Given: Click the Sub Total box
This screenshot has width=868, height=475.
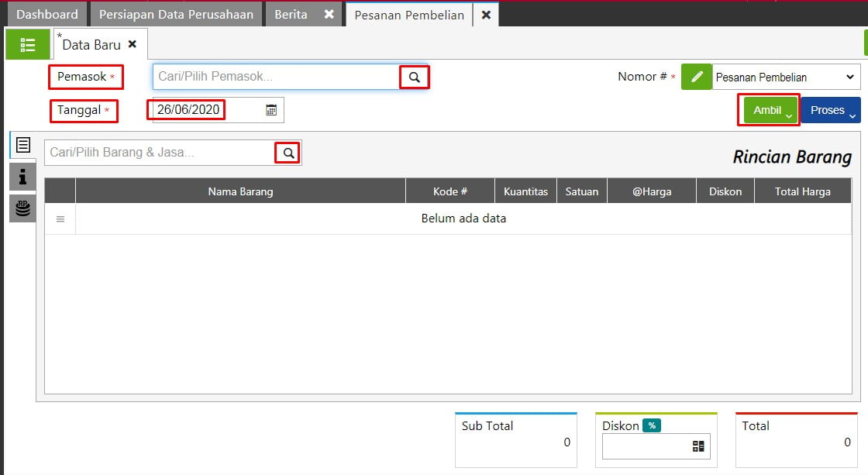Looking at the screenshot, I should [x=516, y=440].
